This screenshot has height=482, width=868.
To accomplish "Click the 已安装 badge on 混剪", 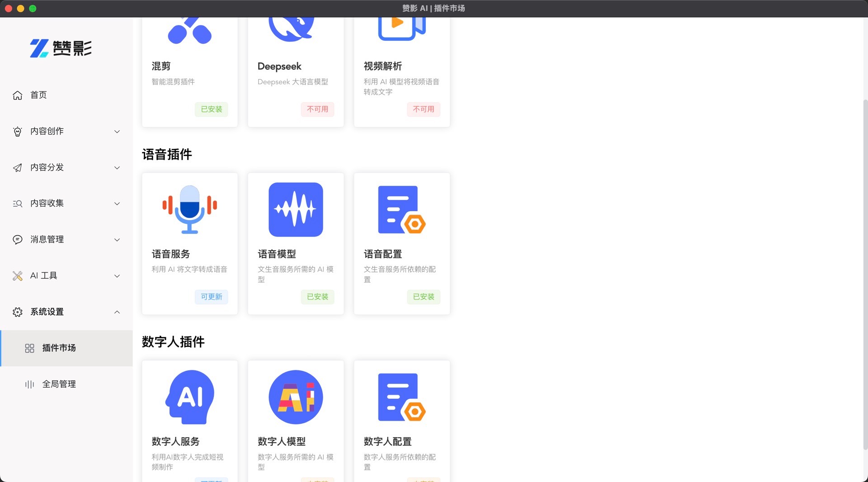I will (212, 109).
